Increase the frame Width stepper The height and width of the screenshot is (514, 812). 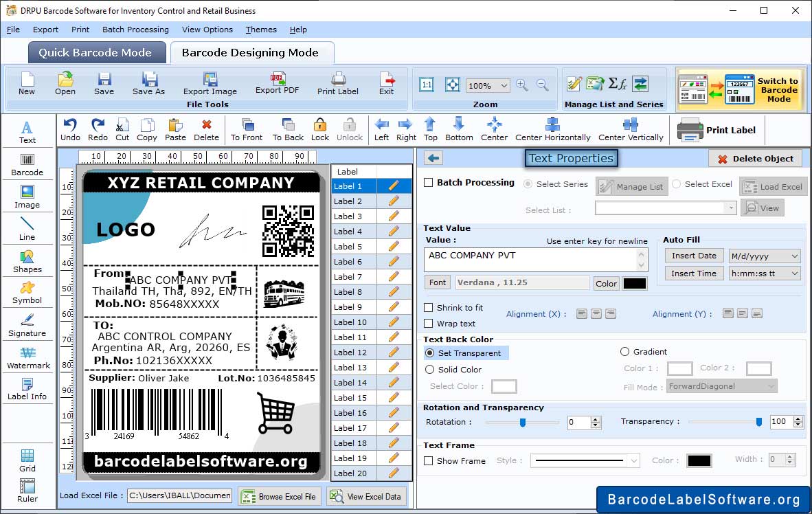(790, 456)
